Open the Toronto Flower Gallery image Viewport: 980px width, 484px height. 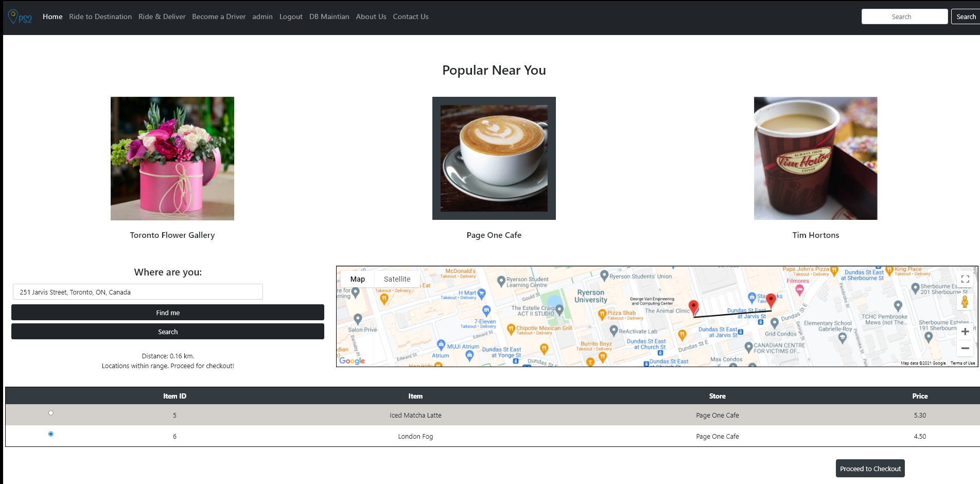tap(172, 159)
